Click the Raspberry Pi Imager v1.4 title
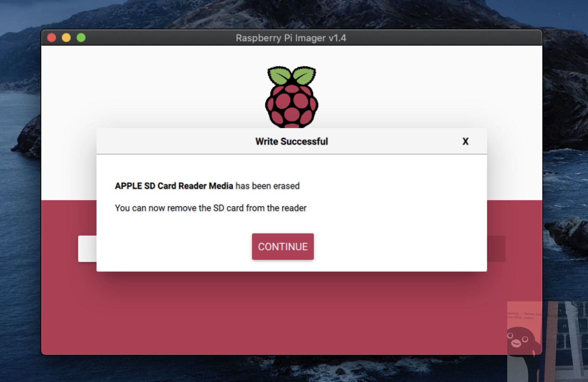The width and height of the screenshot is (588, 382). click(291, 38)
